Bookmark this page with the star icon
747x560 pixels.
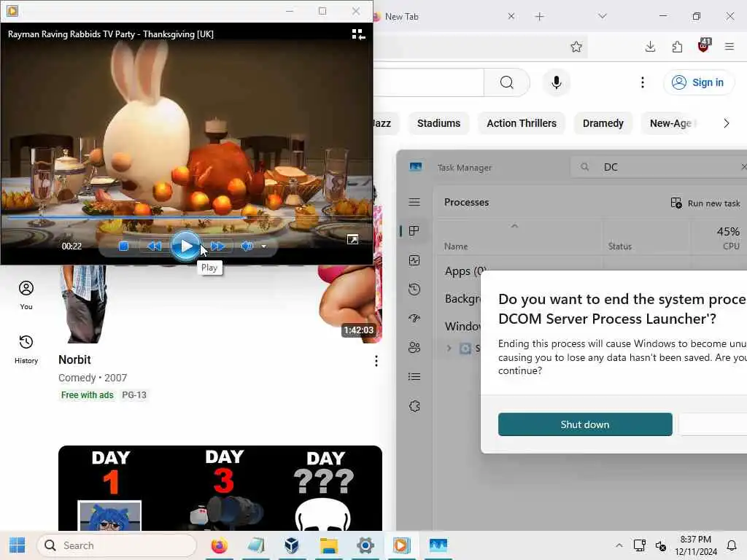click(576, 47)
